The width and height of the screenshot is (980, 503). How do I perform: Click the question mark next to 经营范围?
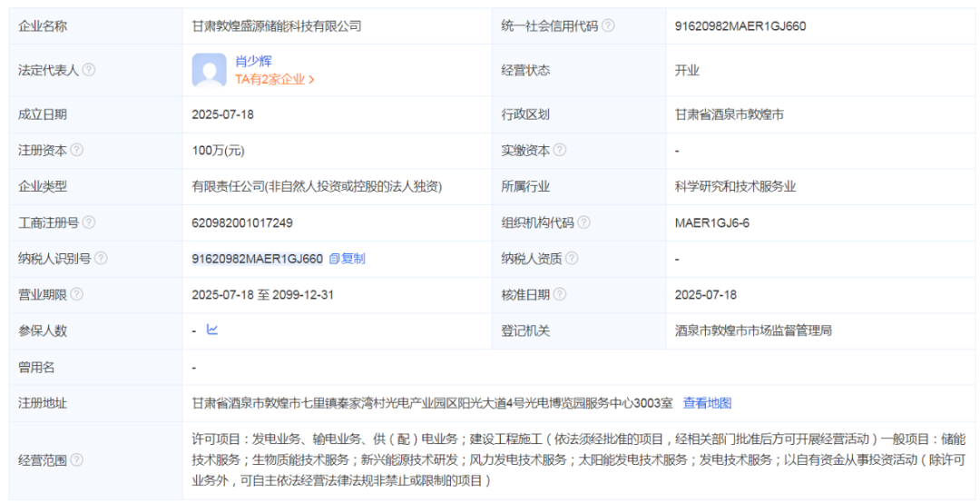click(x=77, y=460)
